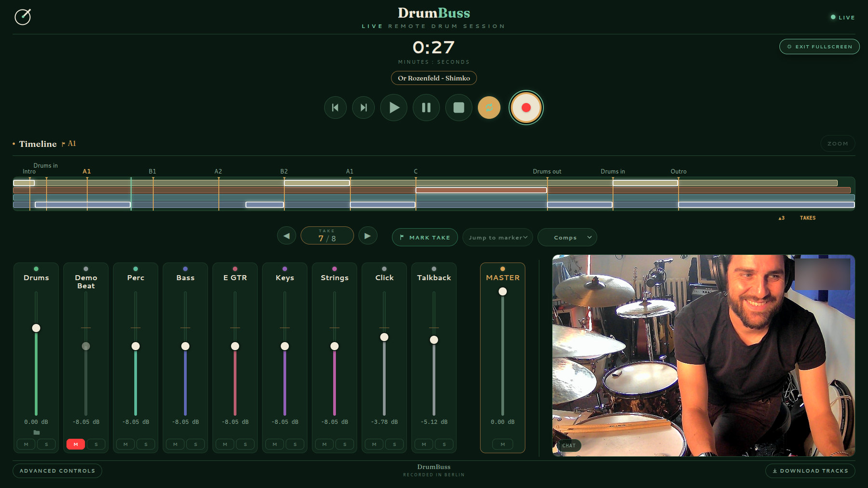Go to previous take arrow

pyautogui.click(x=286, y=236)
